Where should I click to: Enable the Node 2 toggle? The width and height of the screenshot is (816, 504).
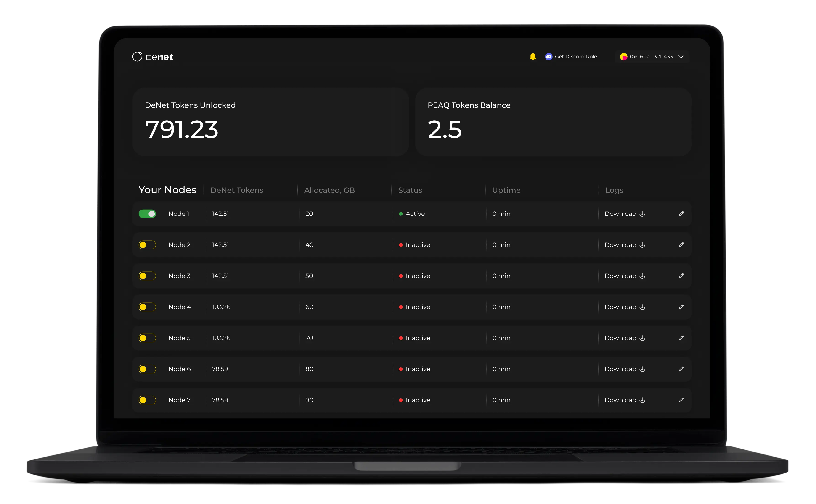tap(147, 245)
